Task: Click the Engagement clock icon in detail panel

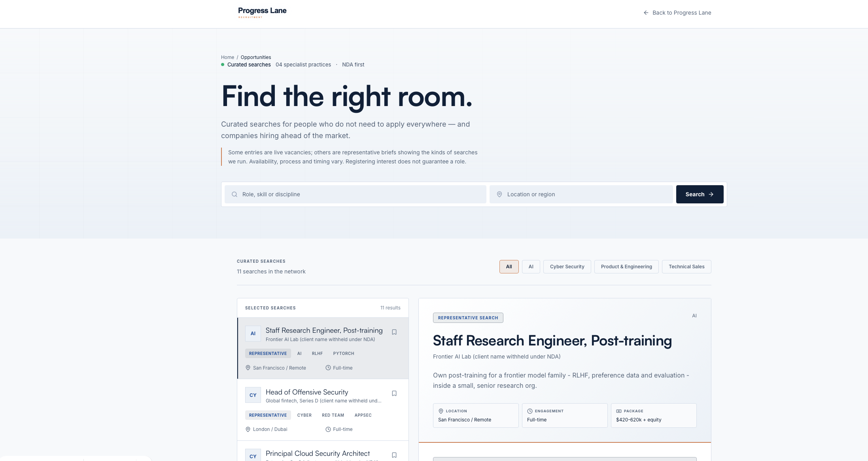Action: coord(530,411)
